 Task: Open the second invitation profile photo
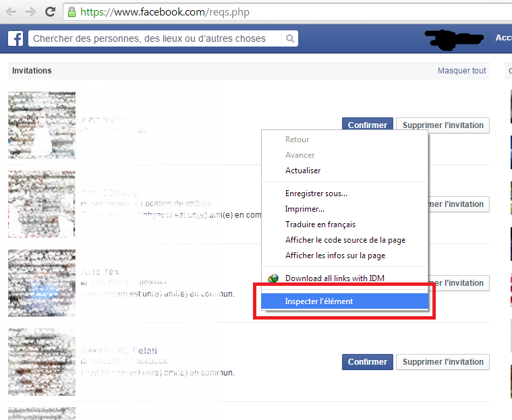point(42,204)
